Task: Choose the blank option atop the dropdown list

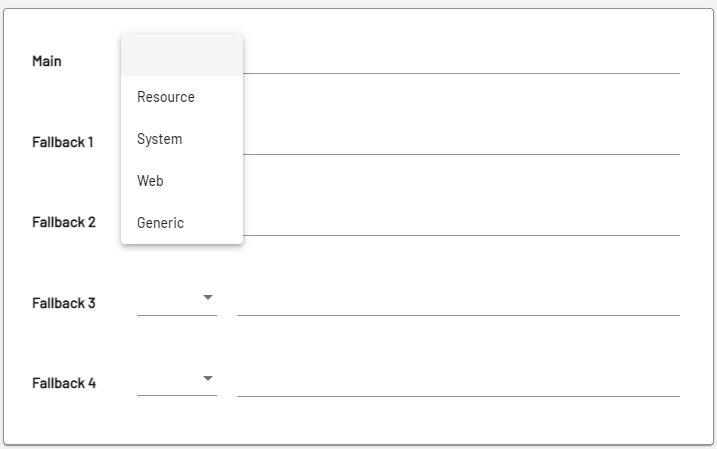Action: [x=181, y=56]
